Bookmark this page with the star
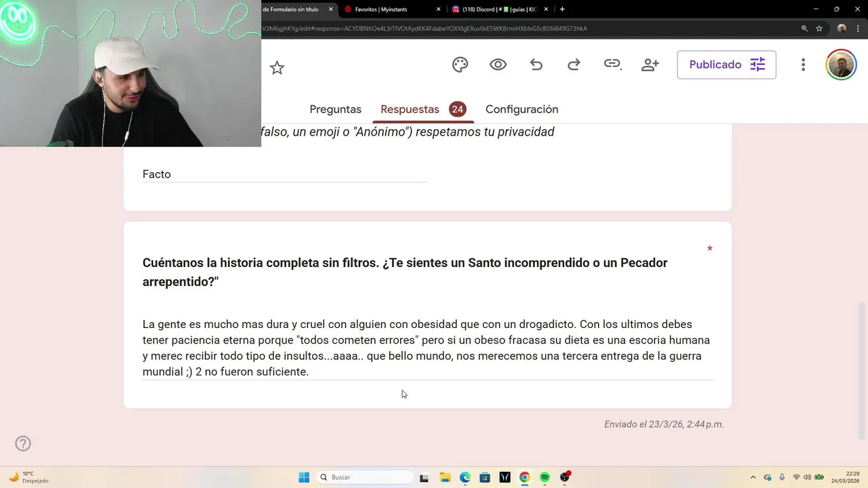This screenshot has width=868, height=488. (819, 28)
